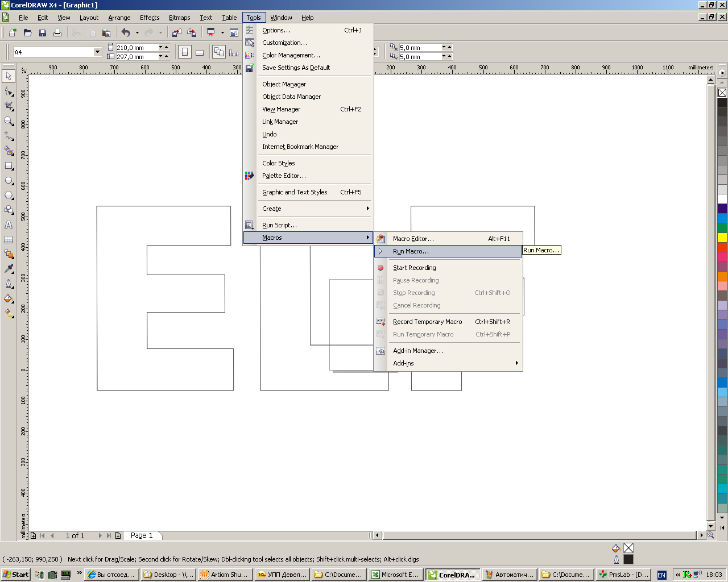This screenshot has width=728, height=582.
Task: Toggle apply layout to current page only
Action: click(234, 52)
